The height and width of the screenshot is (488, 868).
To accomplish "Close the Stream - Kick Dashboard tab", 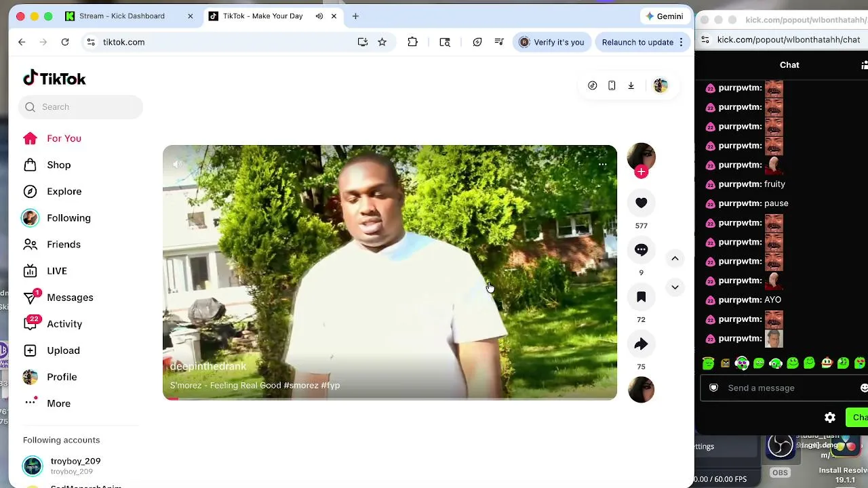I will (191, 16).
